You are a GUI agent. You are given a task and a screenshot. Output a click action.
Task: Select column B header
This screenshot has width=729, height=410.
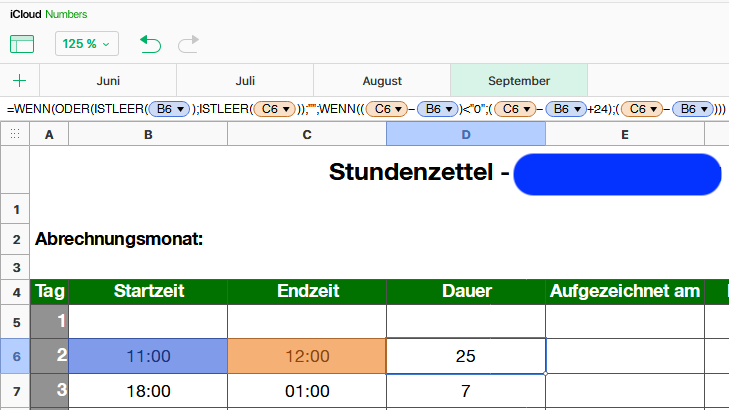click(x=148, y=133)
